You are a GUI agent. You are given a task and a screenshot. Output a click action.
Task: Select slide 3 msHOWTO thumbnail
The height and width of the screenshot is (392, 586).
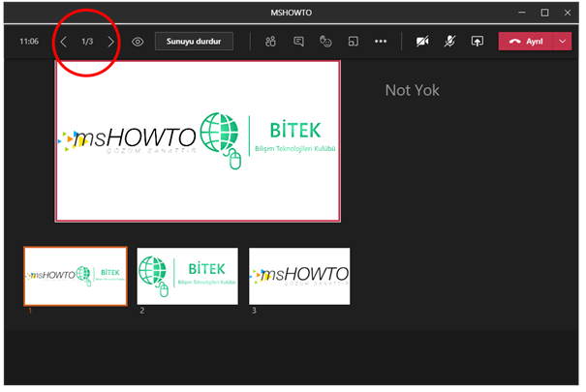pos(299,276)
